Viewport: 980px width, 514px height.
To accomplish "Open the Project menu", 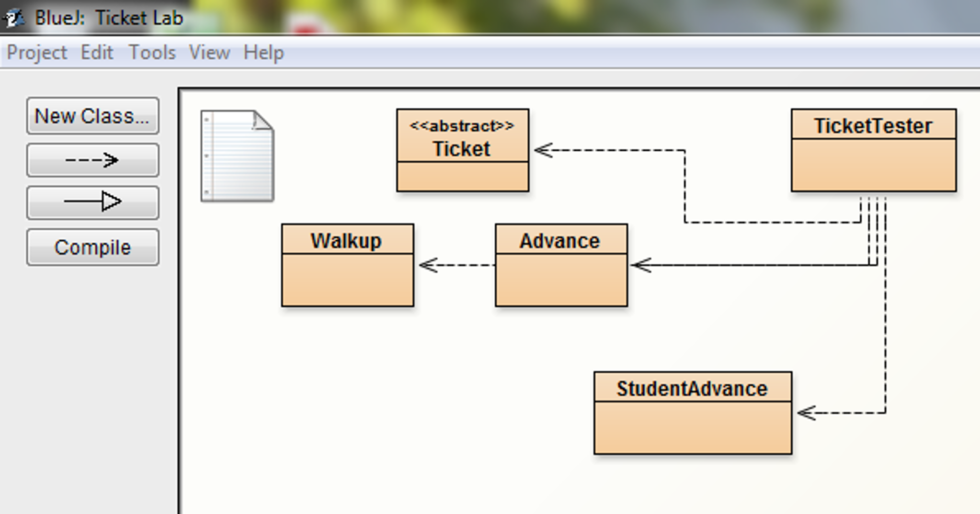I will (x=37, y=53).
